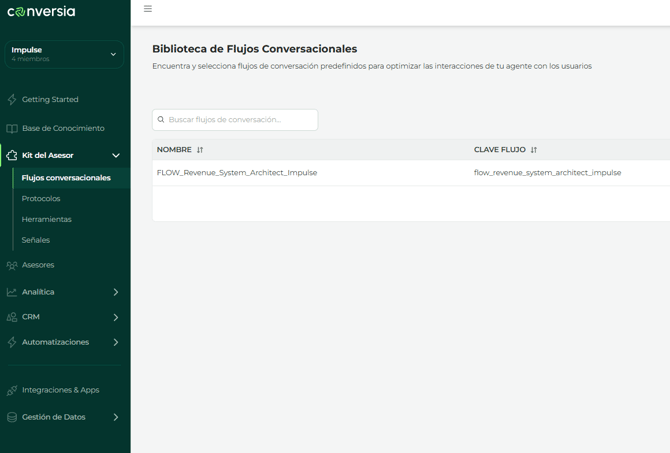Click the Base de Conocimiento book icon
670x453 pixels.
click(x=12, y=129)
